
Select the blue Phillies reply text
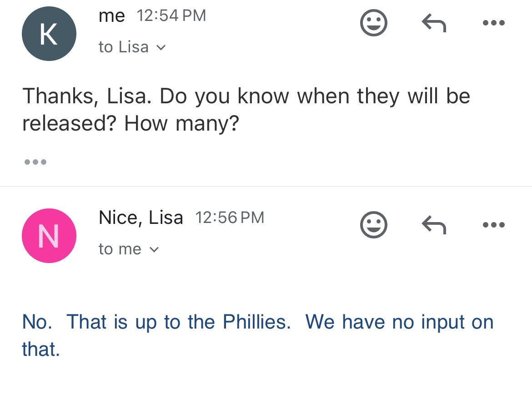[258, 335]
